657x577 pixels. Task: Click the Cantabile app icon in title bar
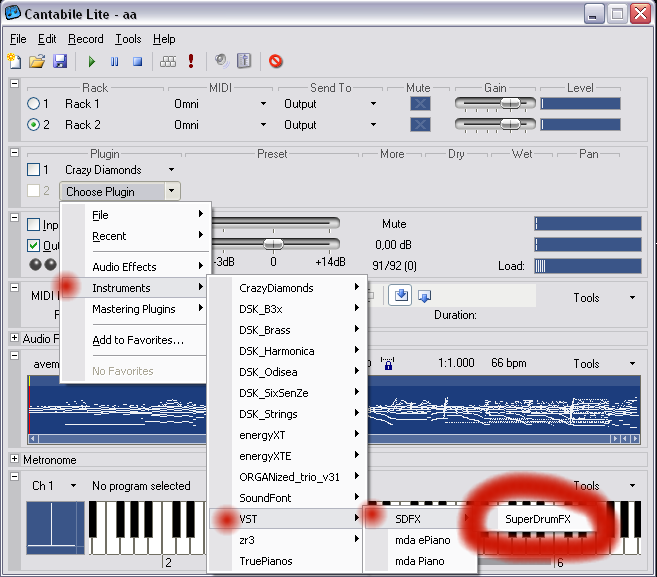point(13,13)
